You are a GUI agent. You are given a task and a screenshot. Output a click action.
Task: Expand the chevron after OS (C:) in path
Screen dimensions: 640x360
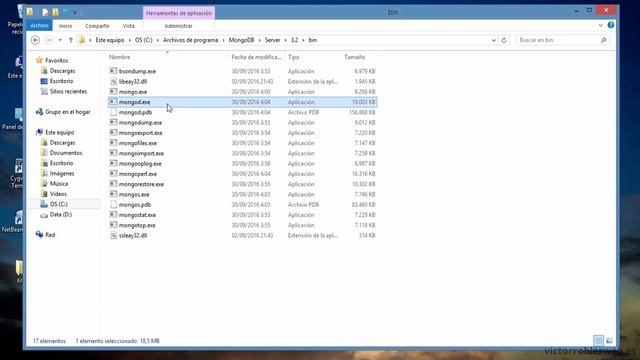coord(158,40)
